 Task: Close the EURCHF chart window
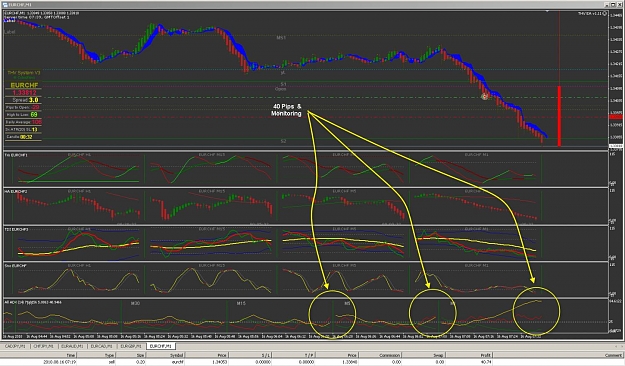(620, 4)
